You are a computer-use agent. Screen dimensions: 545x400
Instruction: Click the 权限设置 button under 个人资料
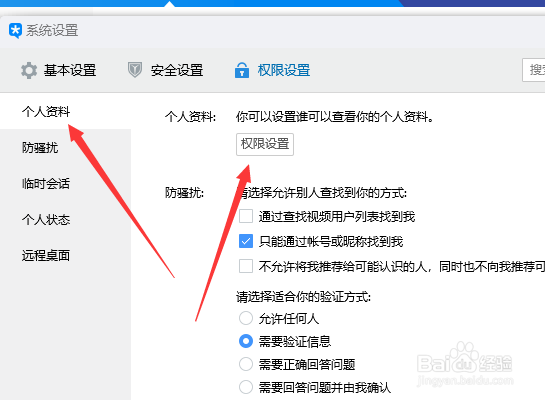[265, 144]
